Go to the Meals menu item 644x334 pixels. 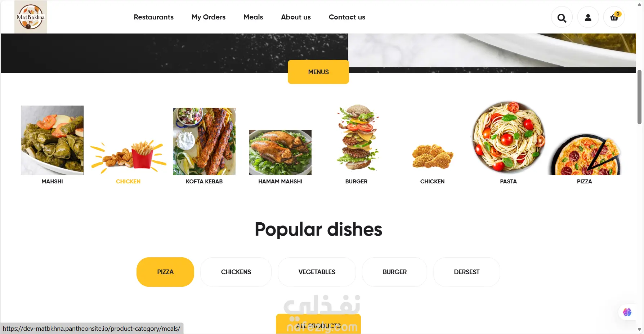[x=253, y=17]
